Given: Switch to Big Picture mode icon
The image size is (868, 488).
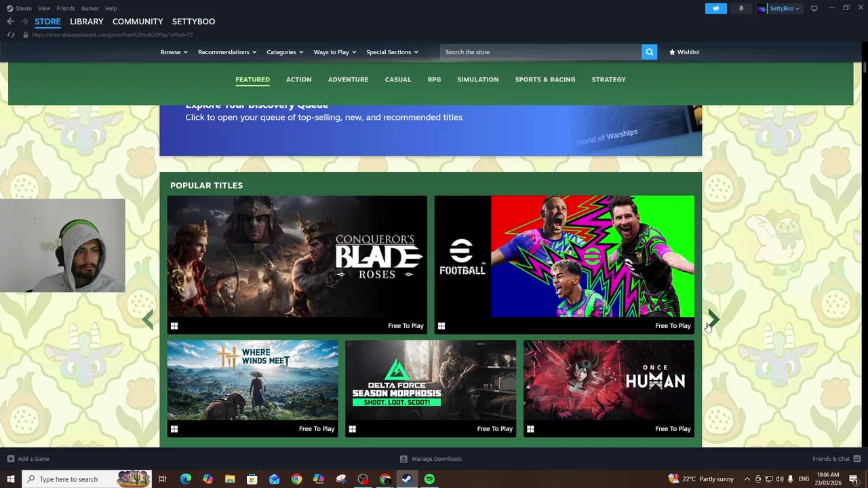Looking at the screenshot, I should (x=814, y=8).
